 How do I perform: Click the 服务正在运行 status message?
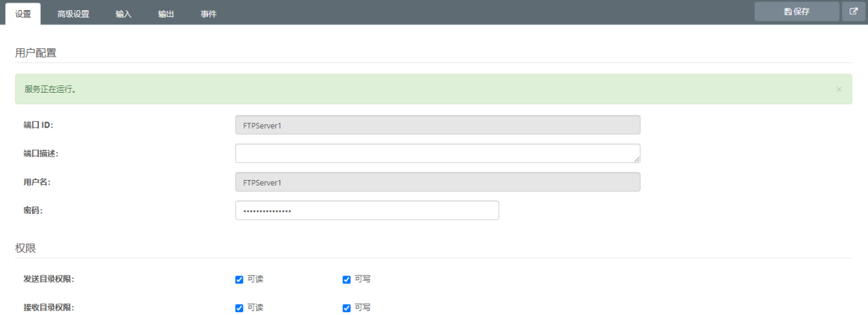tap(50, 89)
